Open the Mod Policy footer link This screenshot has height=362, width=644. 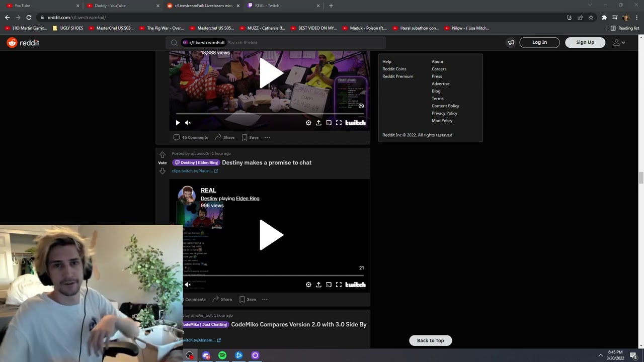(x=442, y=121)
